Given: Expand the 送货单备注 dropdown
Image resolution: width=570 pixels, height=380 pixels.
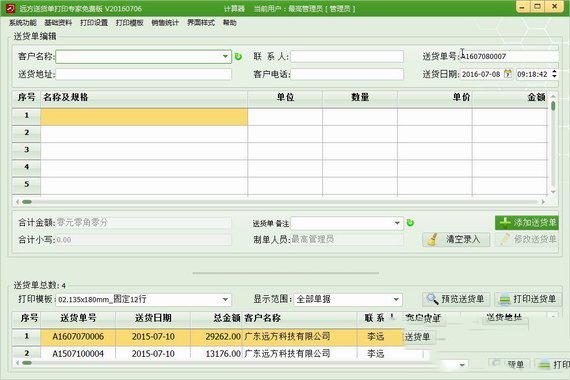Looking at the screenshot, I should pyautogui.click(x=397, y=223).
